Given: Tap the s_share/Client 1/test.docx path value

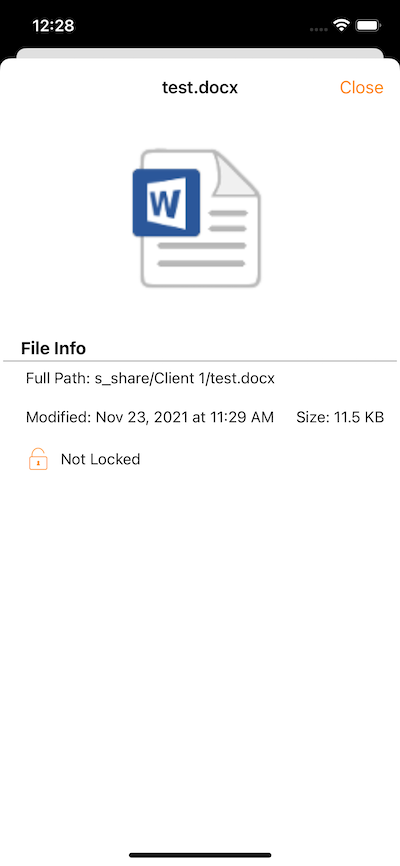Looking at the screenshot, I should pyautogui.click(x=182, y=379).
